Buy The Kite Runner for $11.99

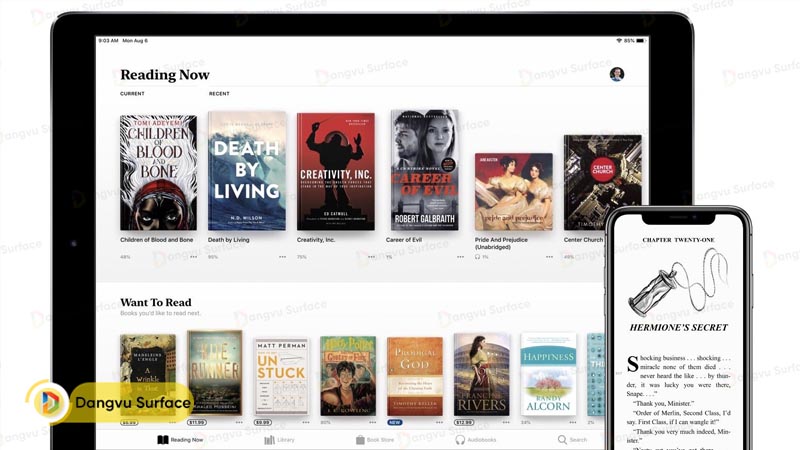196,422
